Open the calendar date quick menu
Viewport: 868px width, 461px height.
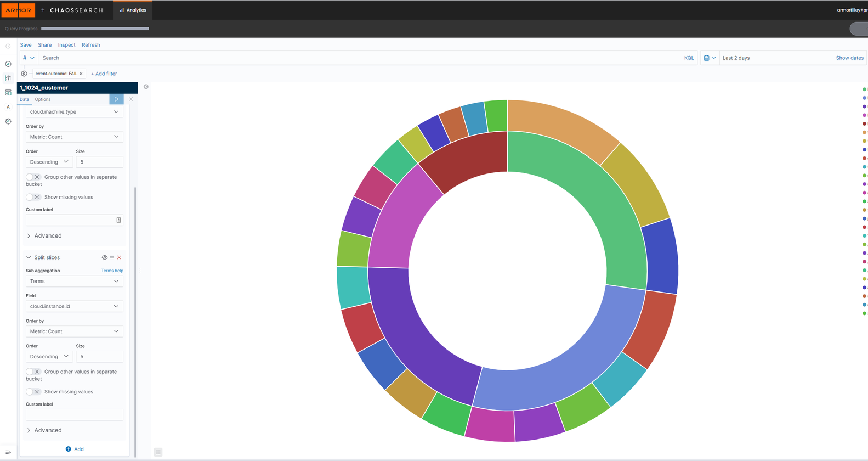pyautogui.click(x=710, y=58)
